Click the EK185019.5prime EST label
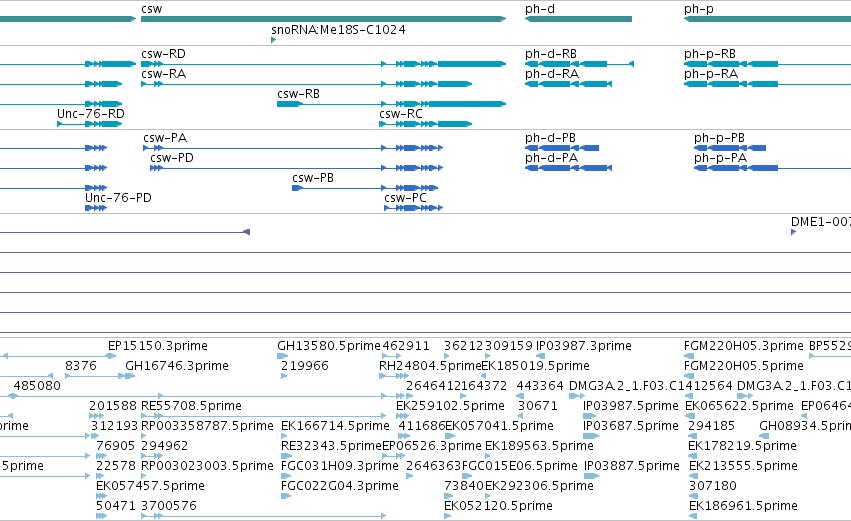This screenshot has width=851, height=521. 536,366
